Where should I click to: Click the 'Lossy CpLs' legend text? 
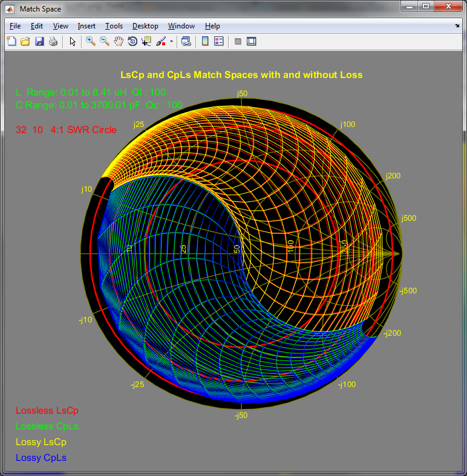[41, 458]
